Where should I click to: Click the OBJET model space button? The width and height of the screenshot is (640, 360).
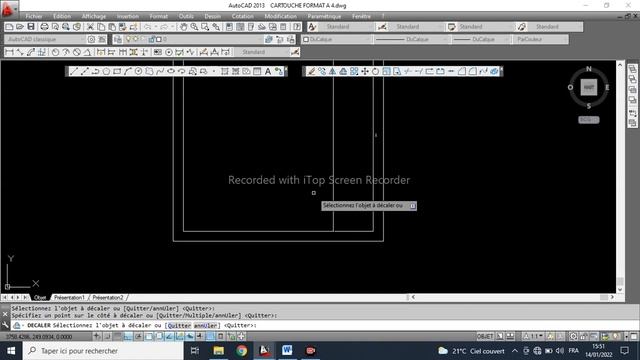click(485, 336)
